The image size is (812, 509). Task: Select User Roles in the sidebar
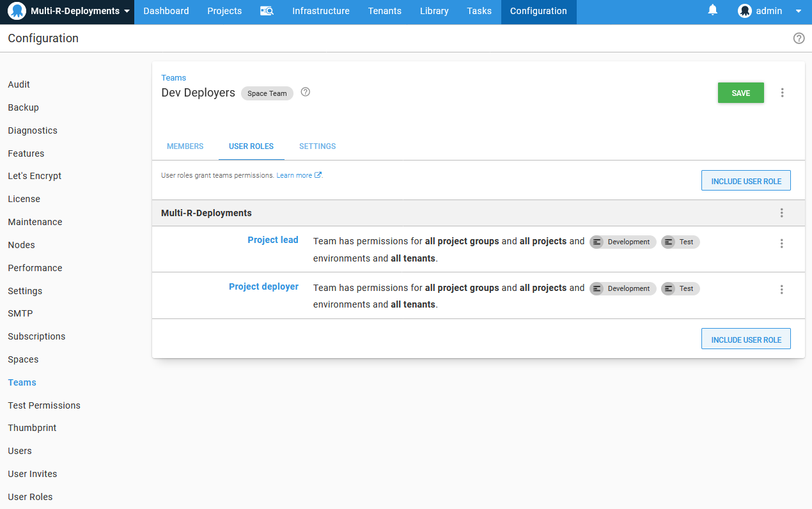pos(30,497)
